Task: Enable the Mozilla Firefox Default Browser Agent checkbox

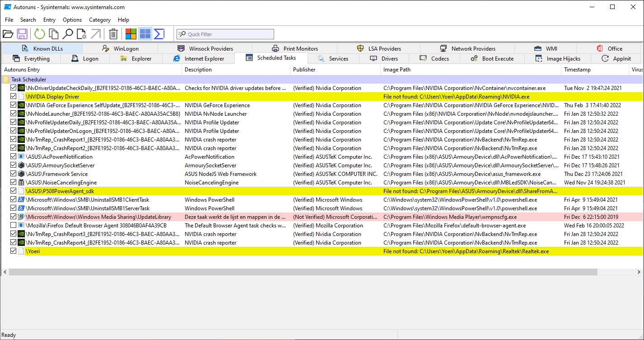Action: point(14,226)
